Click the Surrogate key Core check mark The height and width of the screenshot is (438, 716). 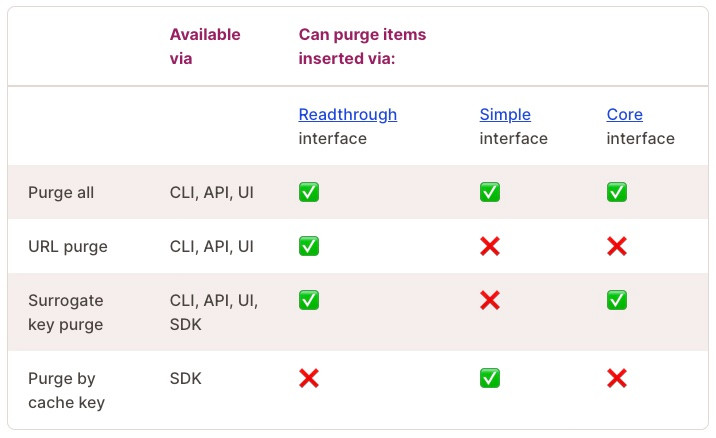[x=617, y=300]
